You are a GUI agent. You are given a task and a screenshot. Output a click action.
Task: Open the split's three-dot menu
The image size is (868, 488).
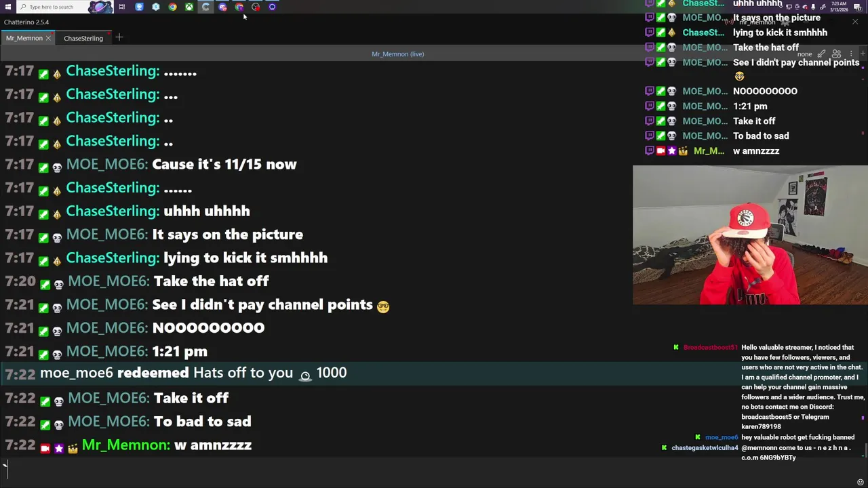pyautogui.click(x=851, y=54)
